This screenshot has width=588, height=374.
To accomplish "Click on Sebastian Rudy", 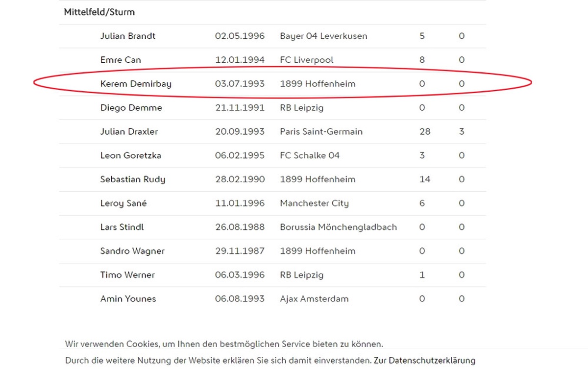I will (x=132, y=180).
